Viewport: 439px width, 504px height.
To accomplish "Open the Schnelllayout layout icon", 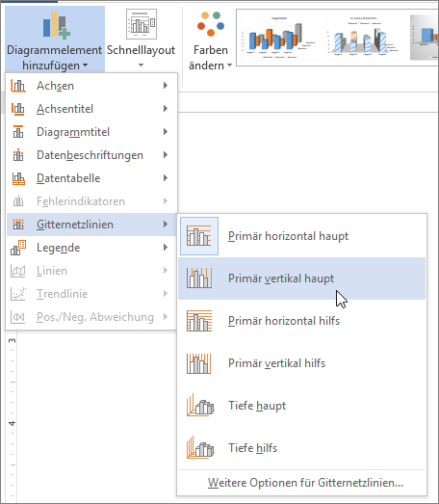I will (x=142, y=24).
